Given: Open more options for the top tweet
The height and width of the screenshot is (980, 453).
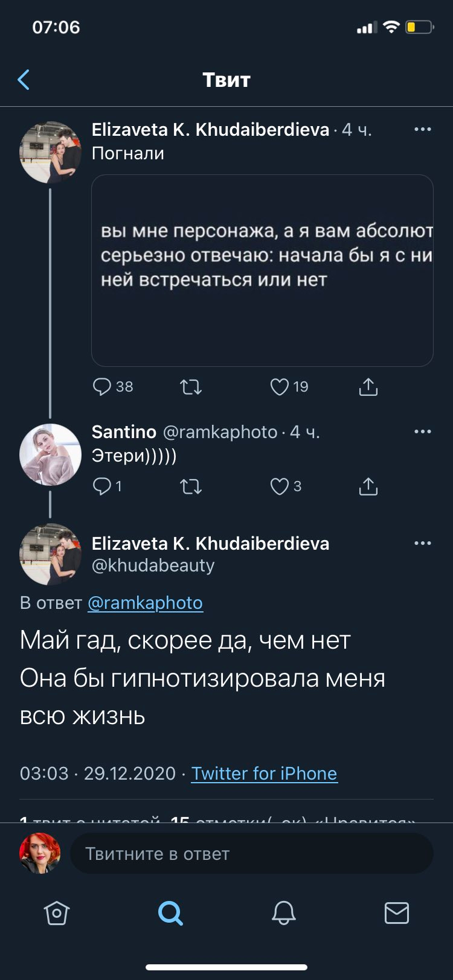Looking at the screenshot, I should (x=422, y=129).
